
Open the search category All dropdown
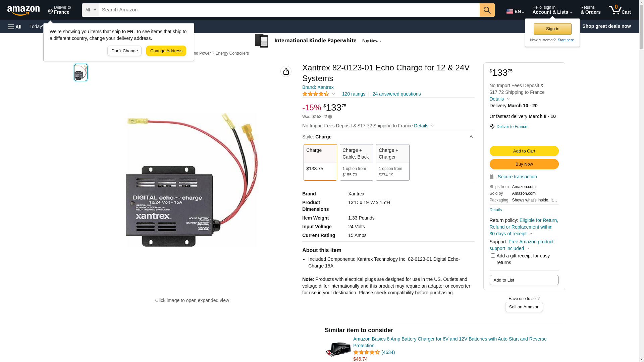pos(90,10)
